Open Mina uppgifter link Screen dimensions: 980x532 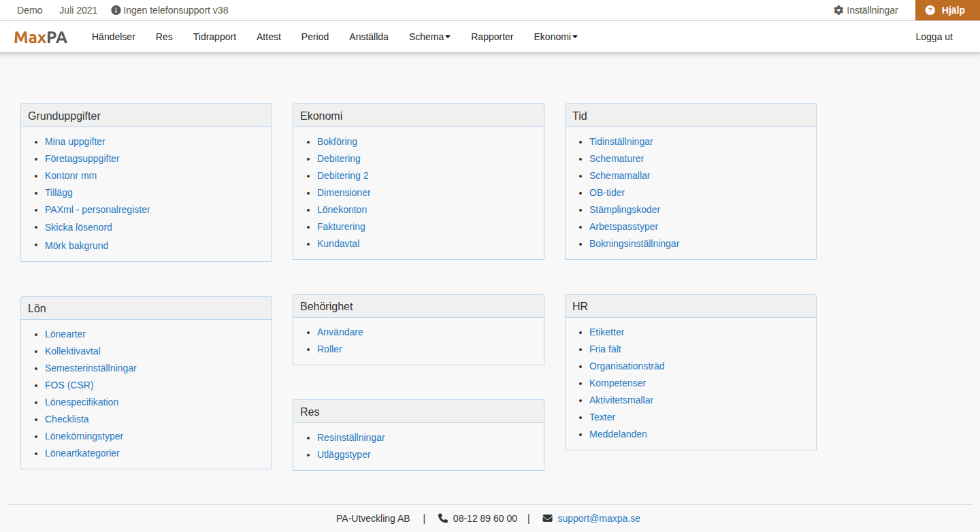tap(75, 142)
